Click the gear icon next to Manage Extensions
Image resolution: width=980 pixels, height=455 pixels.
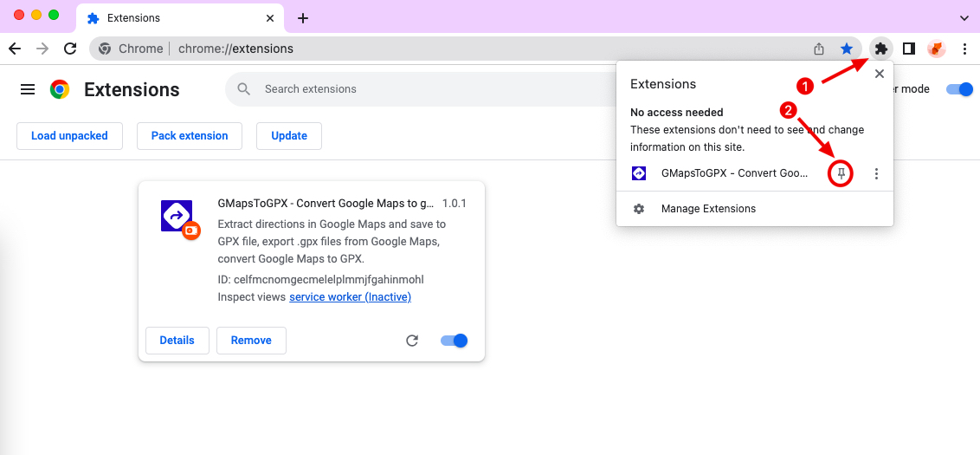pos(639,208)
